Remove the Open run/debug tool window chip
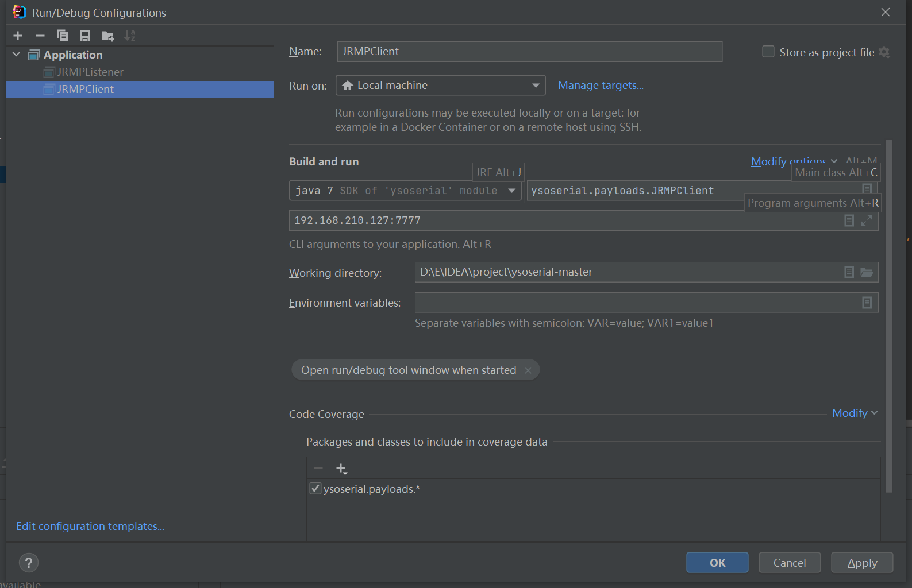Screen dimensions: 912x588 point(528,370)
